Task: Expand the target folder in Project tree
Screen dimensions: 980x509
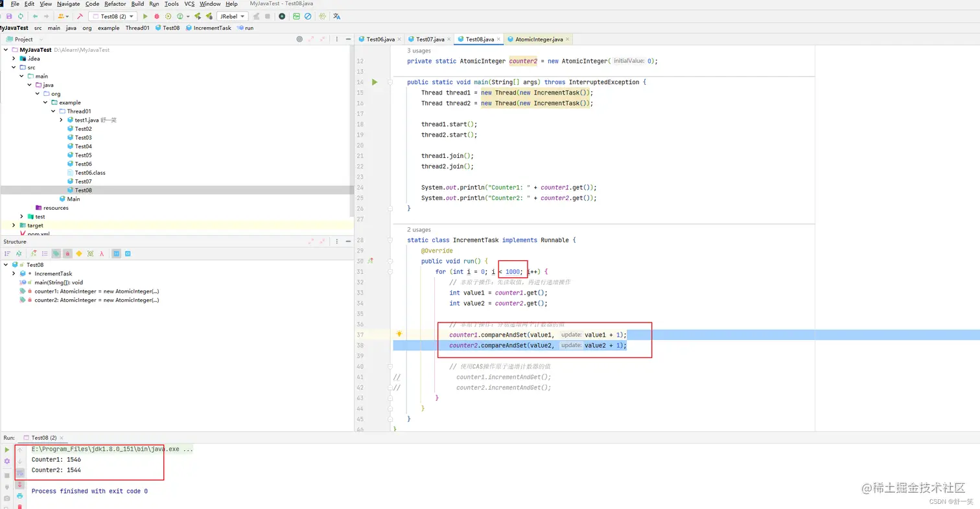Action: coord(14,225)
